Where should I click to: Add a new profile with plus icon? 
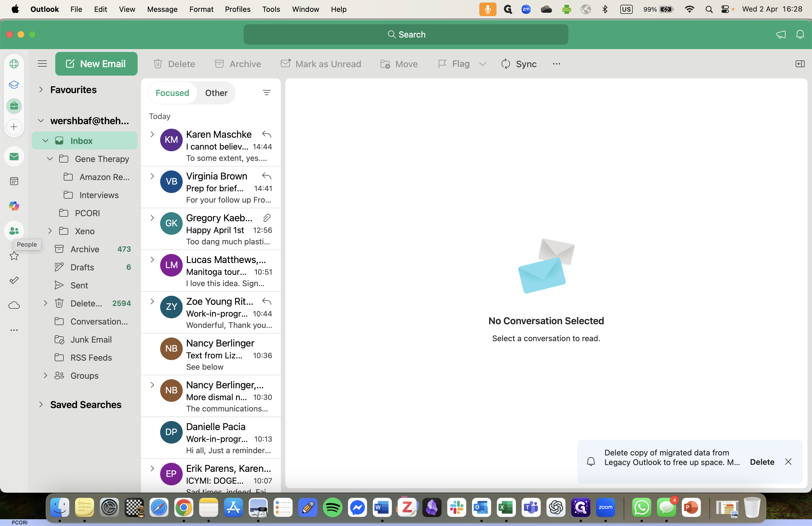[x=14, y=127]
